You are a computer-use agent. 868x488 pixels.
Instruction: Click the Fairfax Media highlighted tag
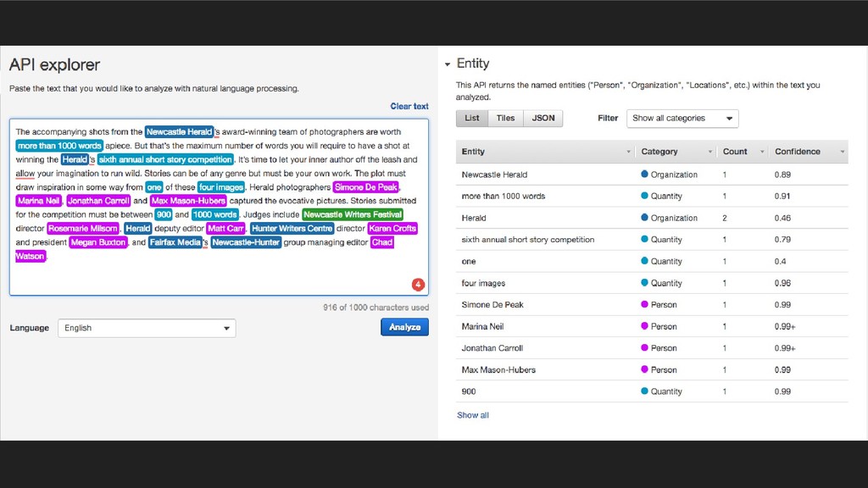175,242
